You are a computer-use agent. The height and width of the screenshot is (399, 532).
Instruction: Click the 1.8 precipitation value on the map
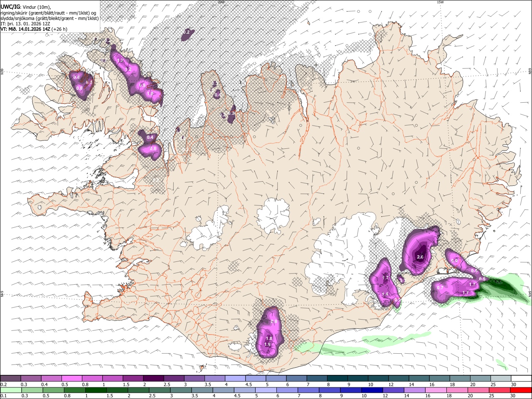pos(268,339)
